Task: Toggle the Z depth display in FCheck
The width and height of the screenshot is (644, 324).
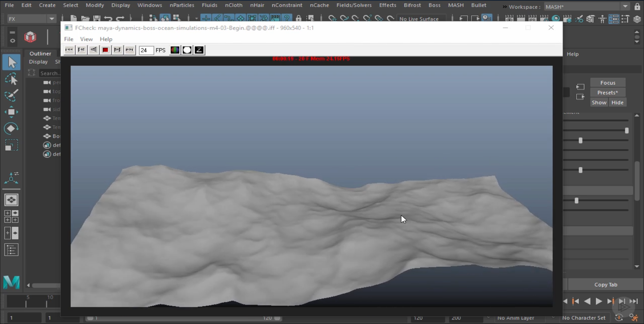Action: (x=199, y=50)
